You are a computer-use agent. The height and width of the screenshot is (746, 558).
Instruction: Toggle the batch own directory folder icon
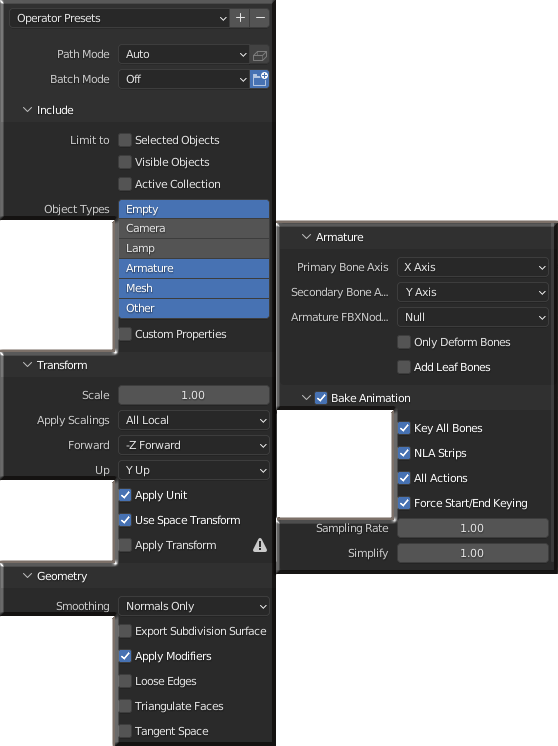pyautogui.click(x=260, y=79)
